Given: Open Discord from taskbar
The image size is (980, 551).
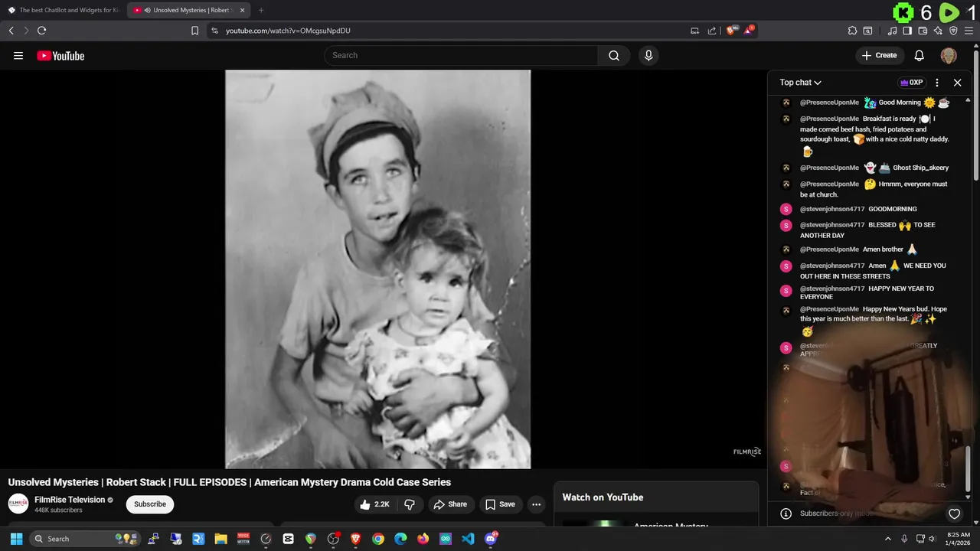Looking at the screenshot, I should 491,539.
